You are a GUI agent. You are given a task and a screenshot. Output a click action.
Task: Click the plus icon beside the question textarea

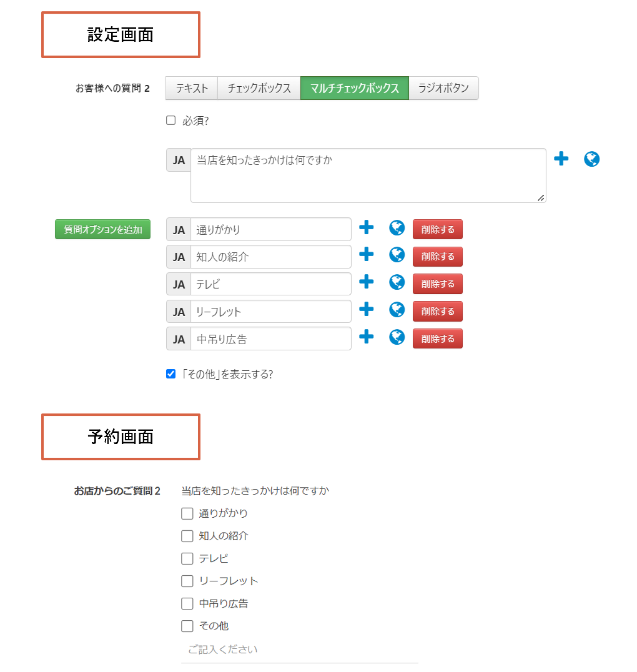point(561,159)
